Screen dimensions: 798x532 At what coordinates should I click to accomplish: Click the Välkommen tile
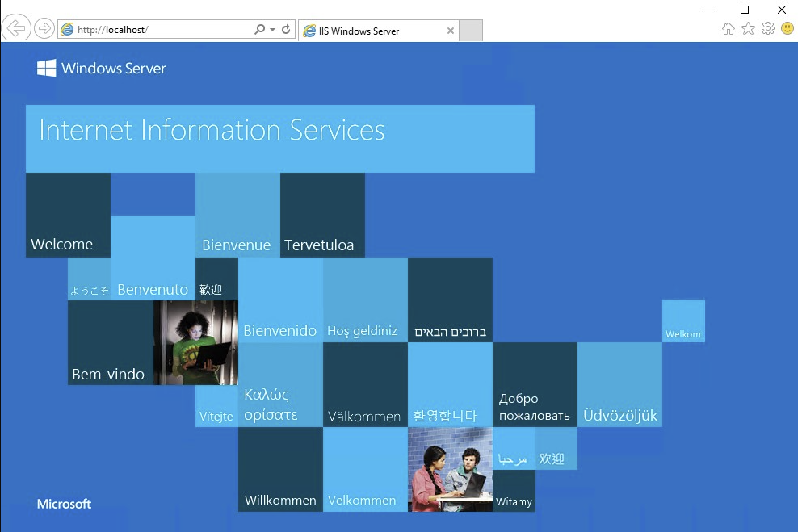[365, 384]
